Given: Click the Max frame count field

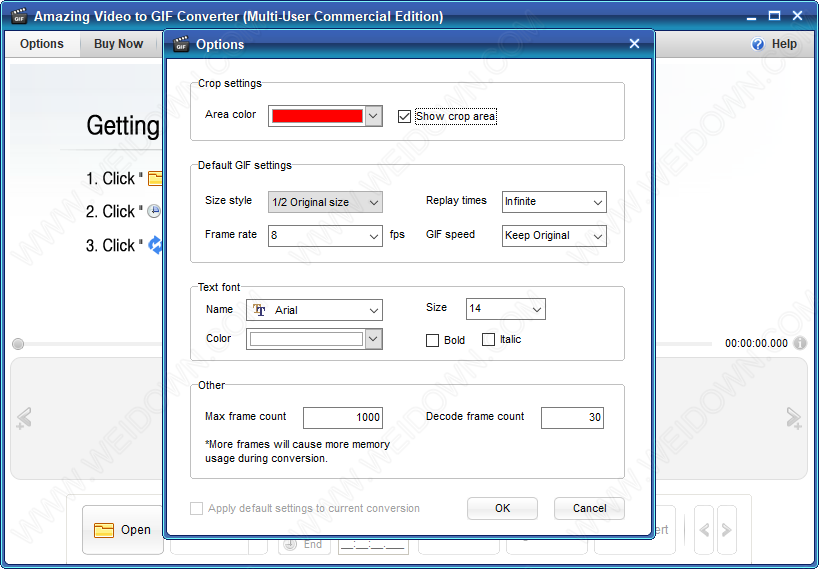Looking at the screenshot, I should 343,417.
